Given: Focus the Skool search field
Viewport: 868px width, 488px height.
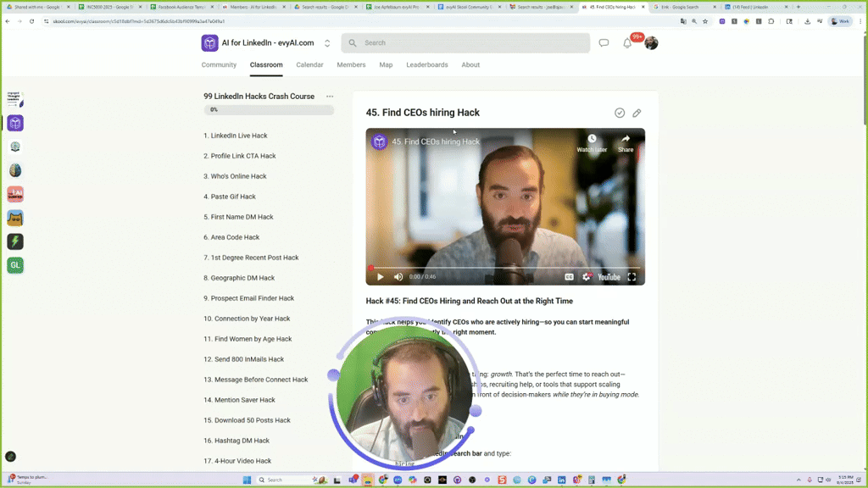Looking at the screenshot, I should pyautogui.click(x=465, y=42).
